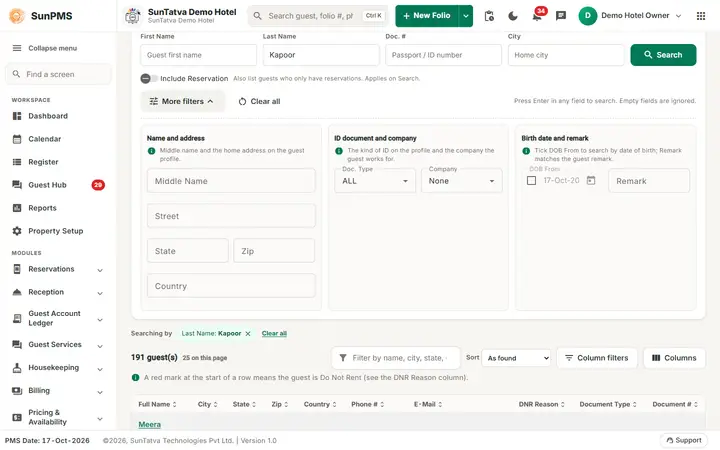The image size is (720, 450).
Task: Sort by City column arrows
Action: point(215,405)
